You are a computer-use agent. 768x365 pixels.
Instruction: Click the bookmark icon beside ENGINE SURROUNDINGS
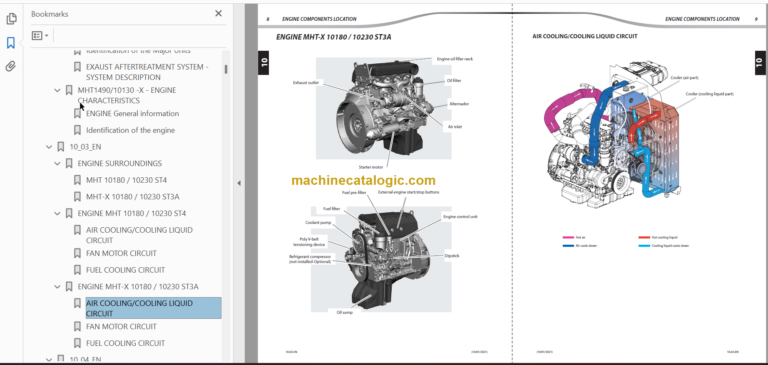[69, 164]
